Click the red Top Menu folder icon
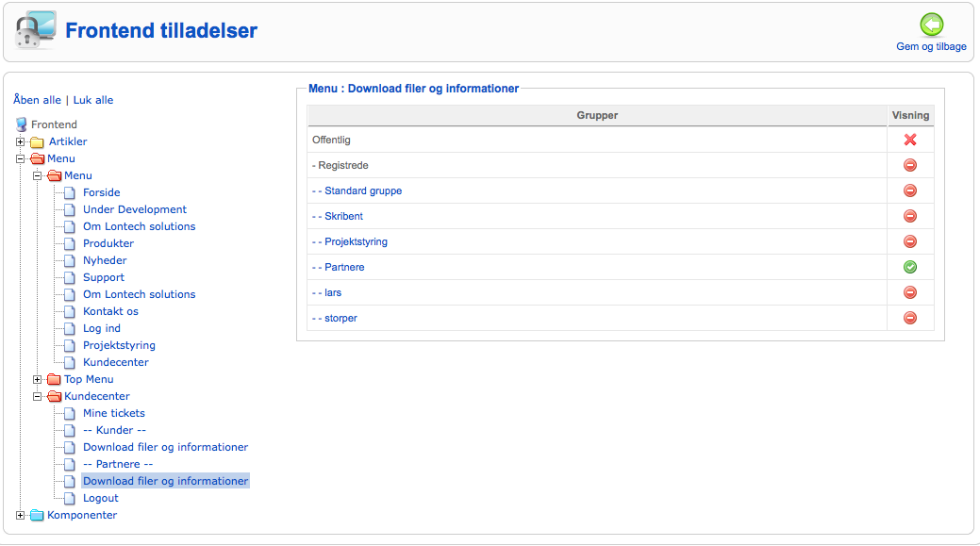Screen dimensions: 980x546 54,380
